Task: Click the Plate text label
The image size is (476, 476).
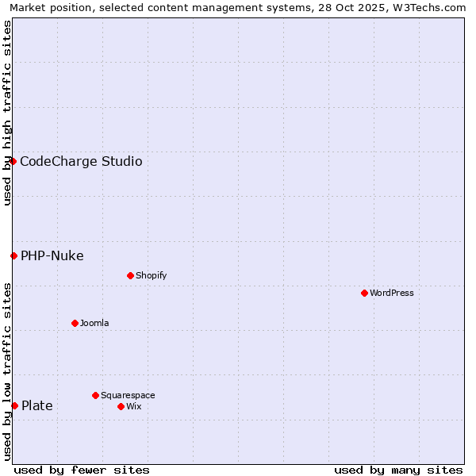Action: tap(36, 405)
